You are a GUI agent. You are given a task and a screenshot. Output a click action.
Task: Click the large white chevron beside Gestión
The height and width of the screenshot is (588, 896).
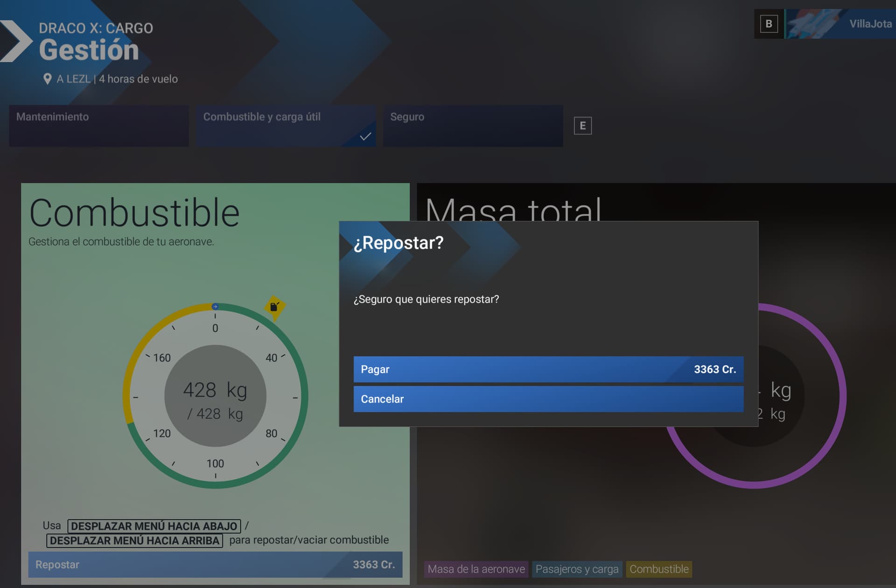pos(16,41)
